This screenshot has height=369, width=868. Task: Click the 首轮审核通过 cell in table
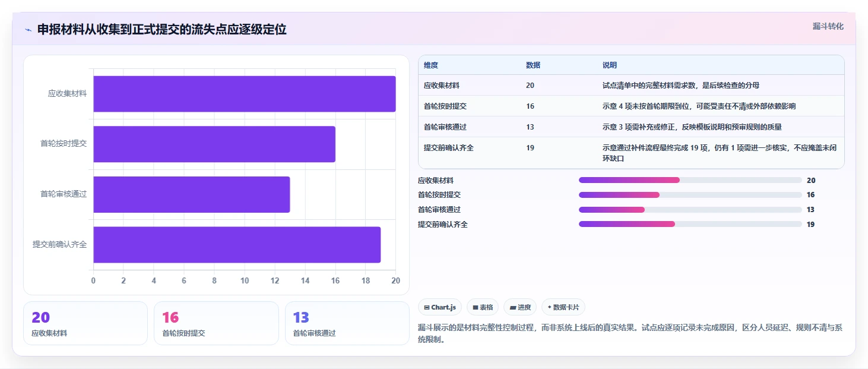pyautogui.click(x=445, y=127)
